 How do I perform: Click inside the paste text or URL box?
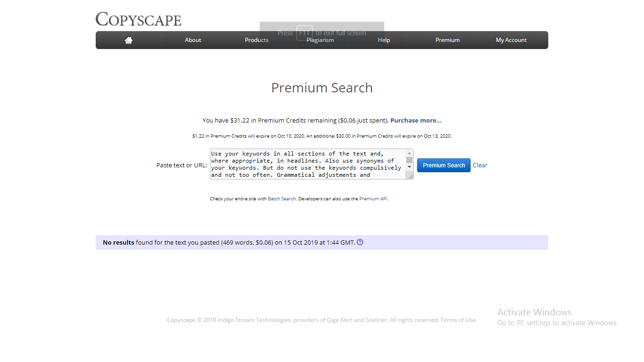click(x=308, y=164)
